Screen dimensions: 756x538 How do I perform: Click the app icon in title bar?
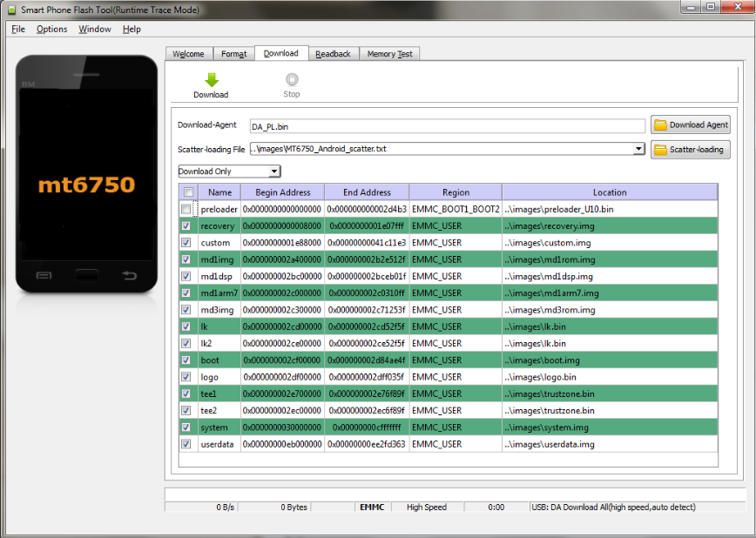tap(10, 10)
